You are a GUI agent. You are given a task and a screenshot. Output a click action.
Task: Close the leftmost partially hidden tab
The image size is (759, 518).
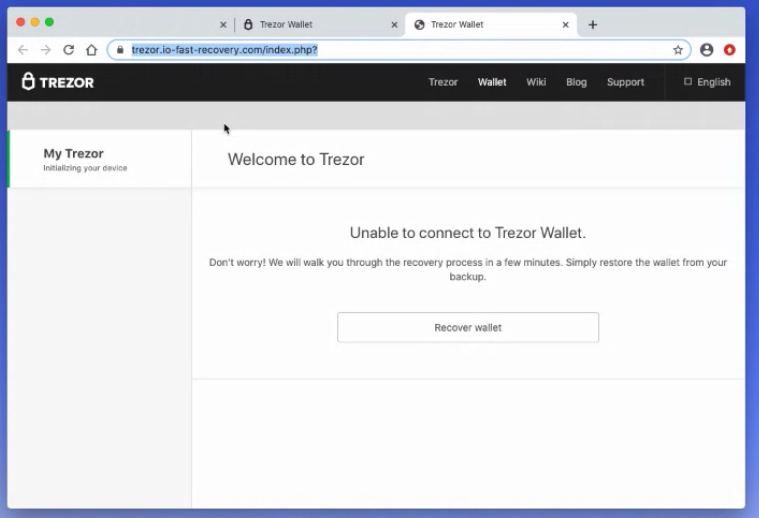point(223,25)
